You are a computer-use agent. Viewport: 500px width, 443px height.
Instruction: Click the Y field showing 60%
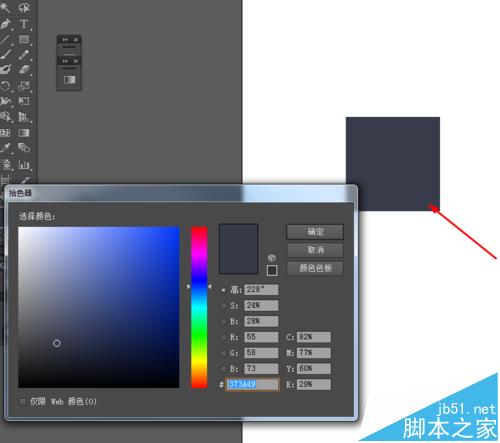[x=314, y=368]
